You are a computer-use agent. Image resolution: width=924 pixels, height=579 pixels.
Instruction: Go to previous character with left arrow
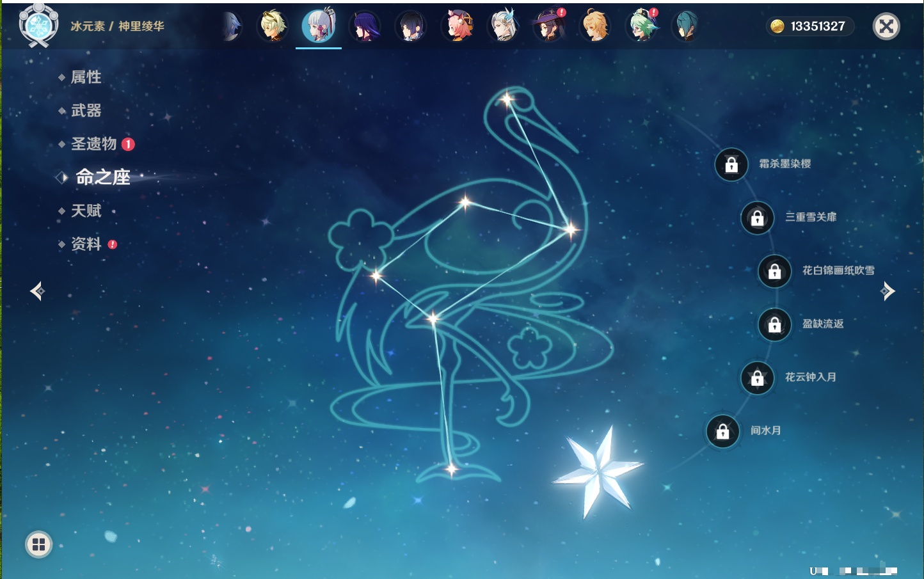pyautogui.click(x=37, y=291)
